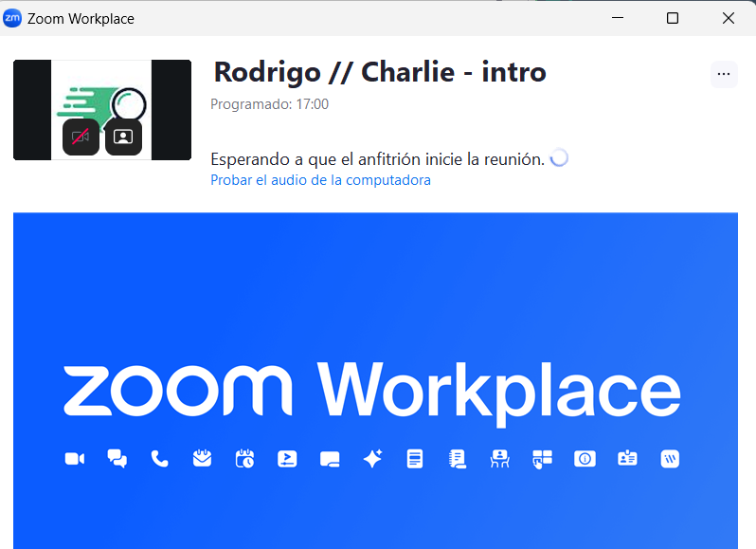Open virtual background settings icon

(x=123, y=137)
